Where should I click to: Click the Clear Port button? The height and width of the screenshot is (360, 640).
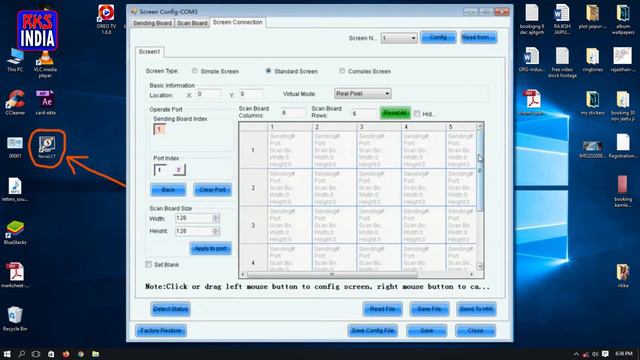(212, 190)
